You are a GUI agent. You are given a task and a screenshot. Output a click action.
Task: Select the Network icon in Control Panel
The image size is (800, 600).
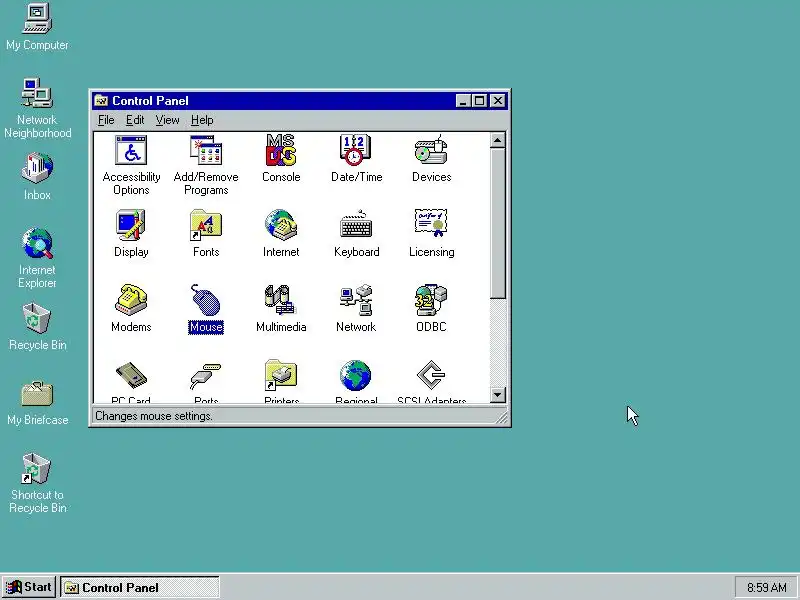click(356, 299)
